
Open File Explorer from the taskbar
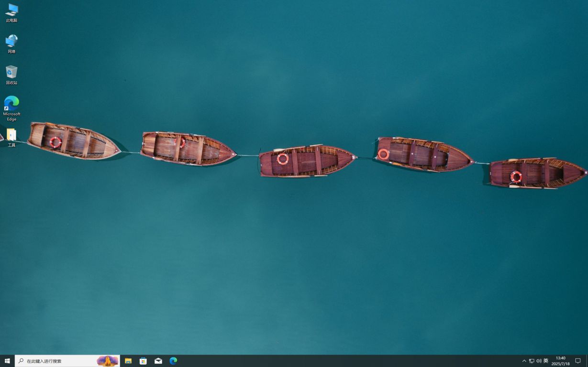coord(128,361)
